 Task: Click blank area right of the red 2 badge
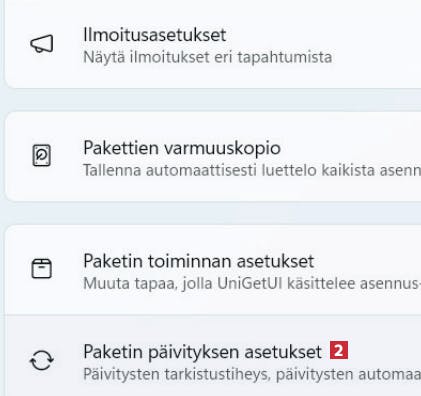click(383, 351)
